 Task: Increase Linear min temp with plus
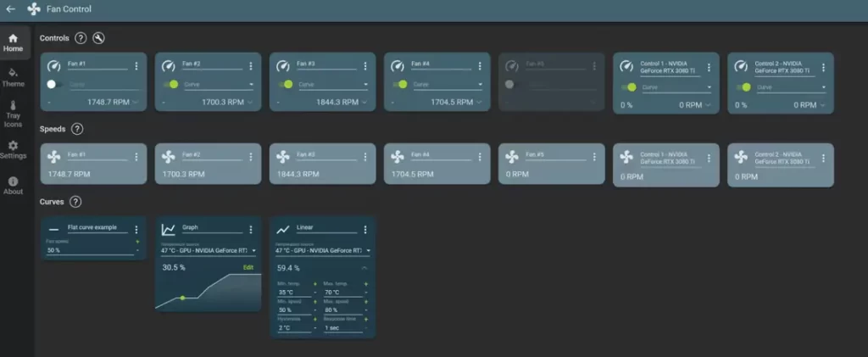pos(314,284)
